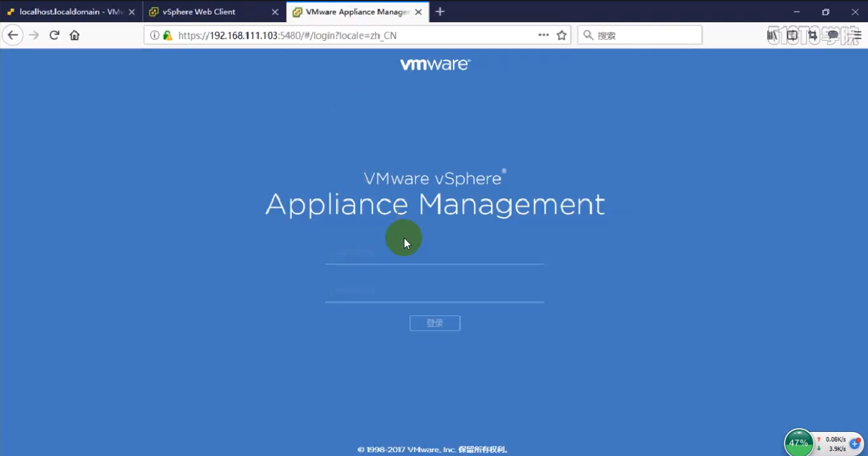Screen dimensions: 868x456
Task: Focus the password input field
Action: (434, 290)
